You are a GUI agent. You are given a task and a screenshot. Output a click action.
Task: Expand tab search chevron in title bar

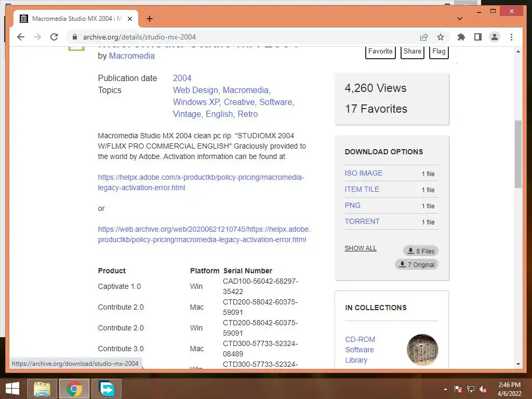click(460, 19)
